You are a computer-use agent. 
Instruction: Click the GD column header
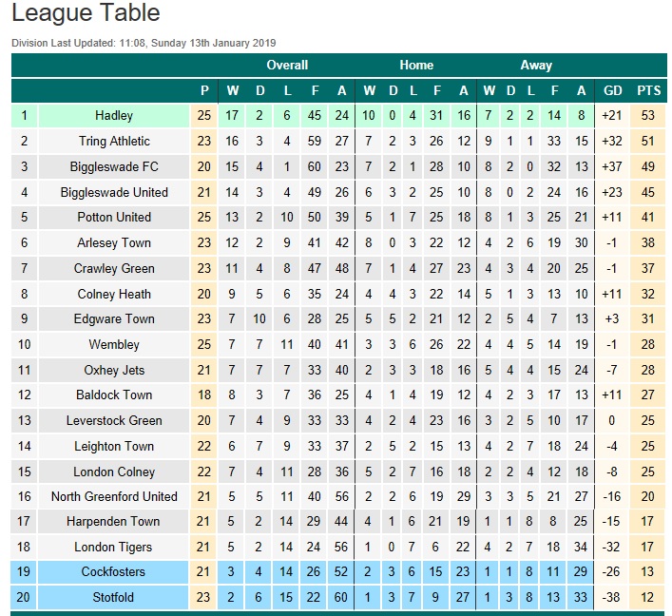pos(612,90)
